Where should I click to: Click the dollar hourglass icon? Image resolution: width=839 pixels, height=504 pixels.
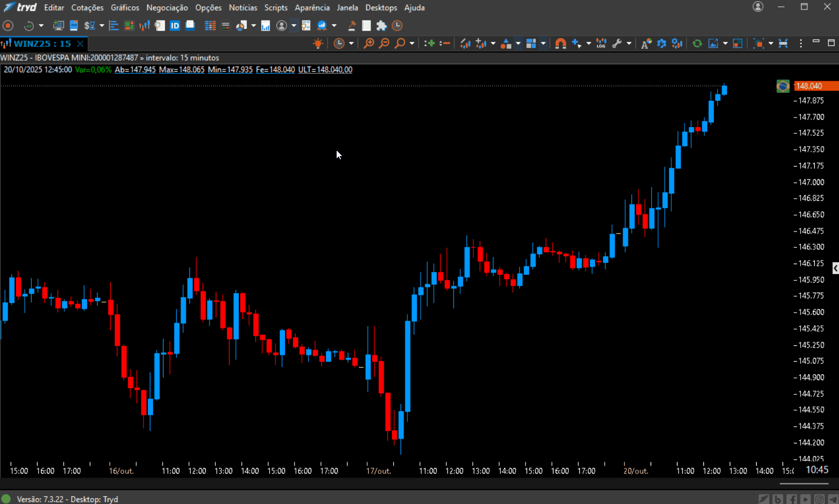(x=90, y=25)
